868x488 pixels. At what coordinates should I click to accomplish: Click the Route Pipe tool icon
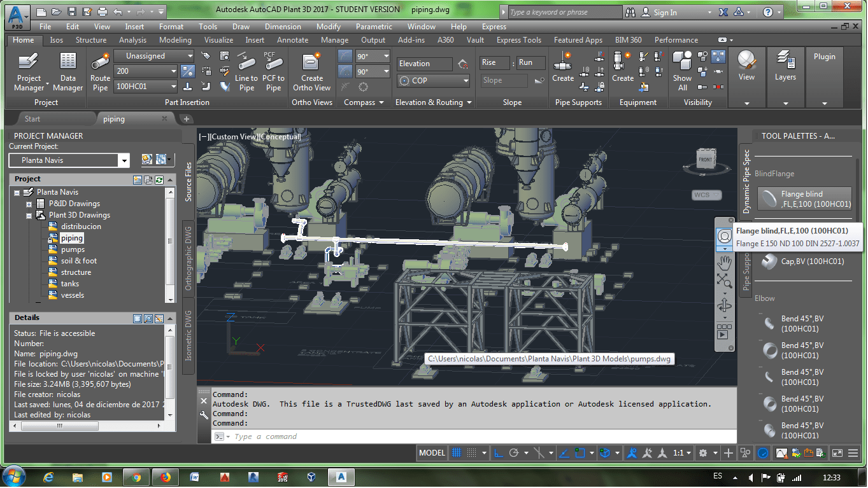pyautogui.click(x=100, y=62)
